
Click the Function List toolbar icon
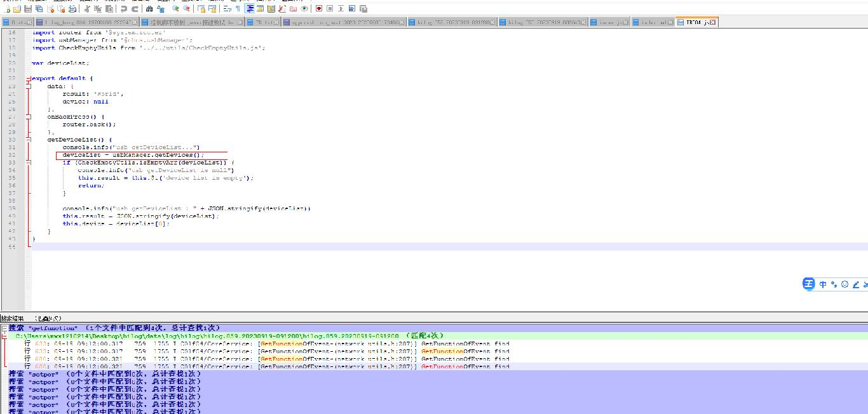tap(282, 9)
